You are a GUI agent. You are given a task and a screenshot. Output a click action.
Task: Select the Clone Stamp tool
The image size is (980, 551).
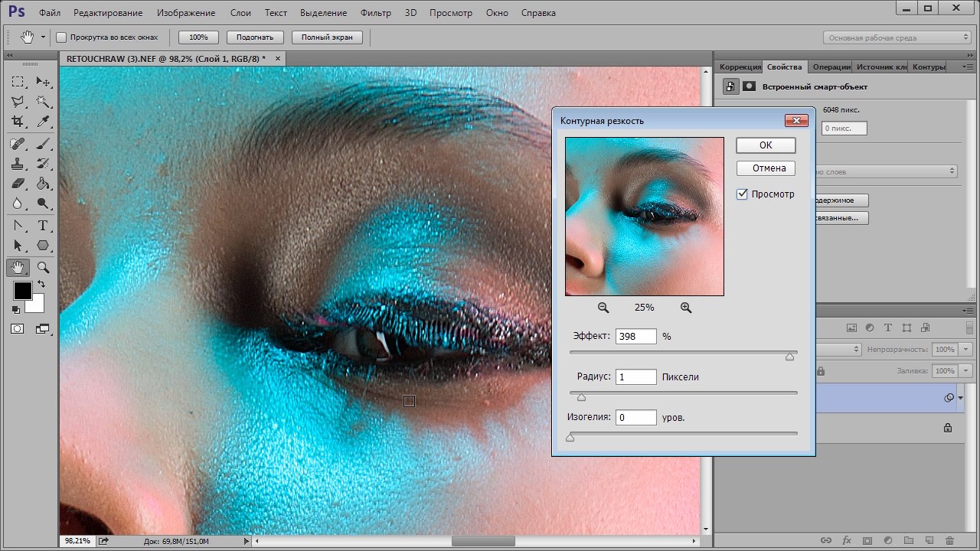(18, 164)
